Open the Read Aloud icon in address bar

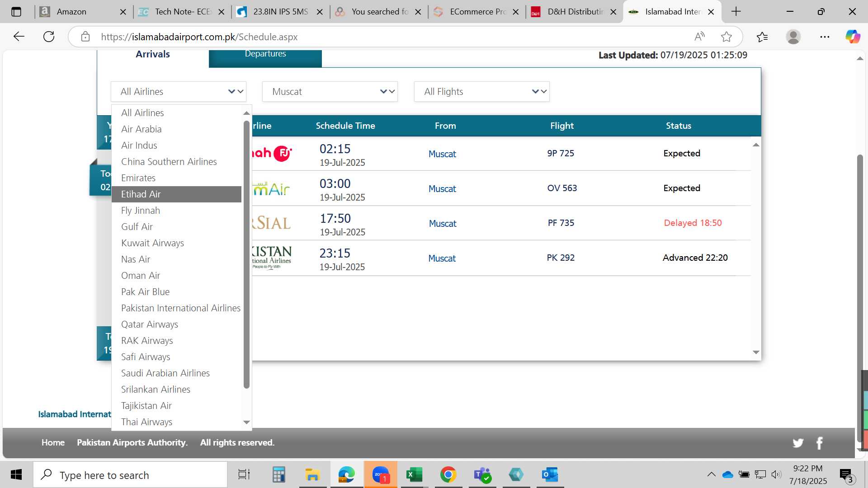point(699,37)
